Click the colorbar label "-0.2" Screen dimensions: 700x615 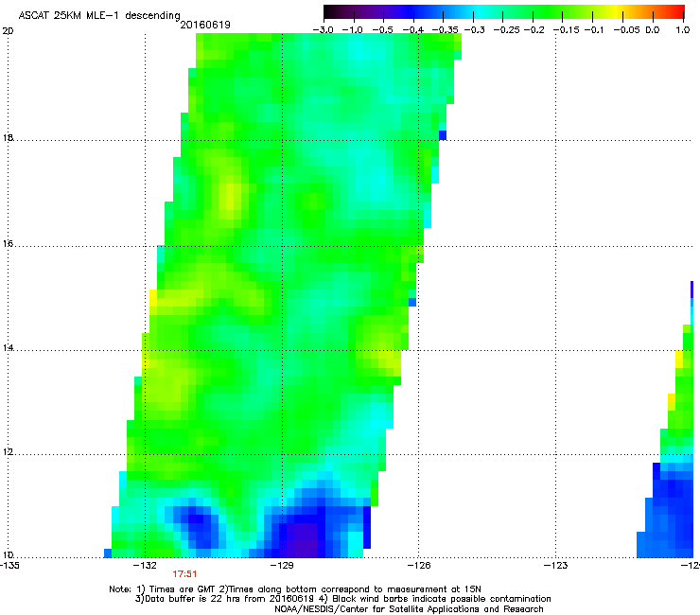[534, 30]
